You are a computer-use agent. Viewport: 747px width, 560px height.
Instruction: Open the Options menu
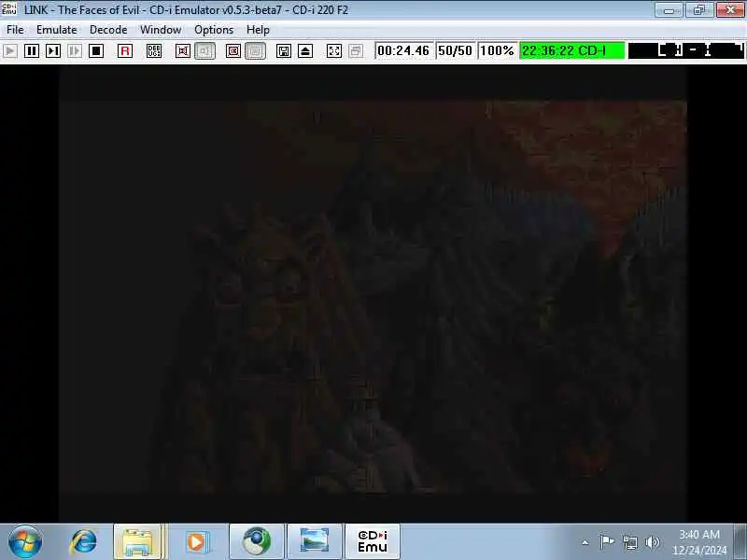click(214, 30)
